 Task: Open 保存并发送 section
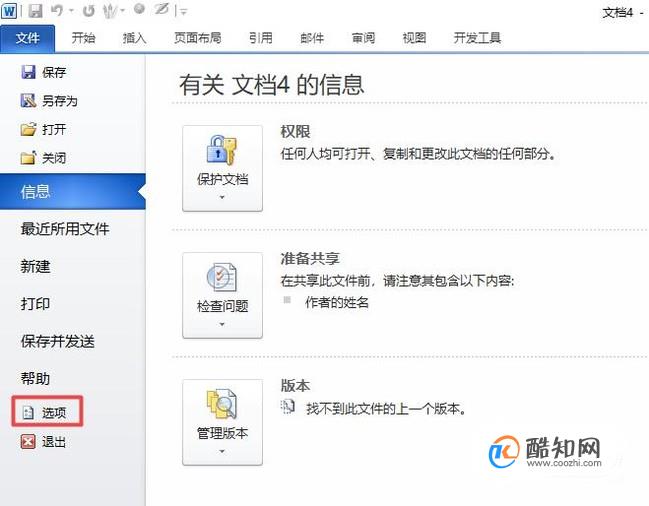[58, 342]
